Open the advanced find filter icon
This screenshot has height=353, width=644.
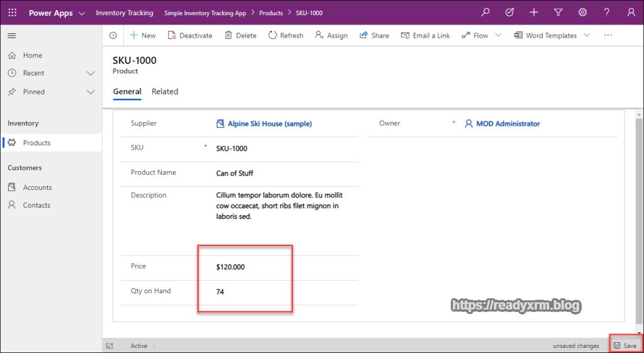coord(558,13)
